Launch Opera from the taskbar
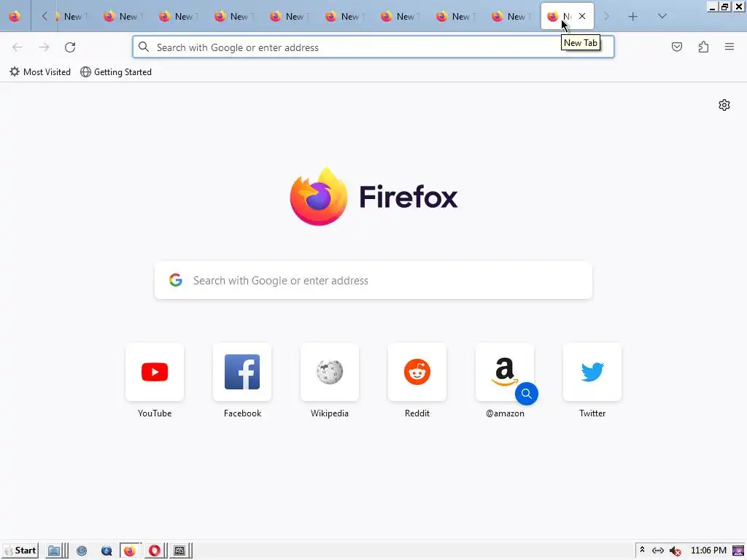747x560 pixels. click(155, 551)
